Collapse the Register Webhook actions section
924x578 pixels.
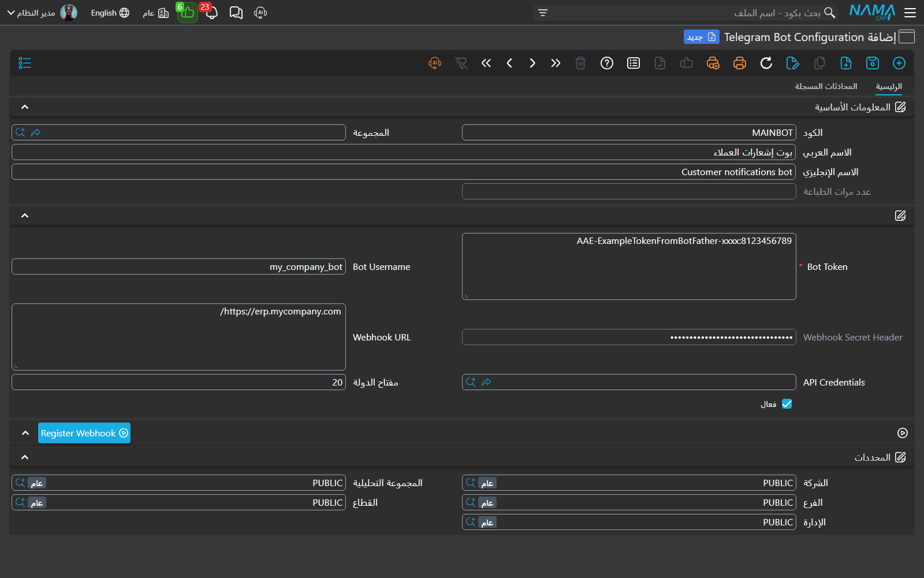[x=25, y=433]
